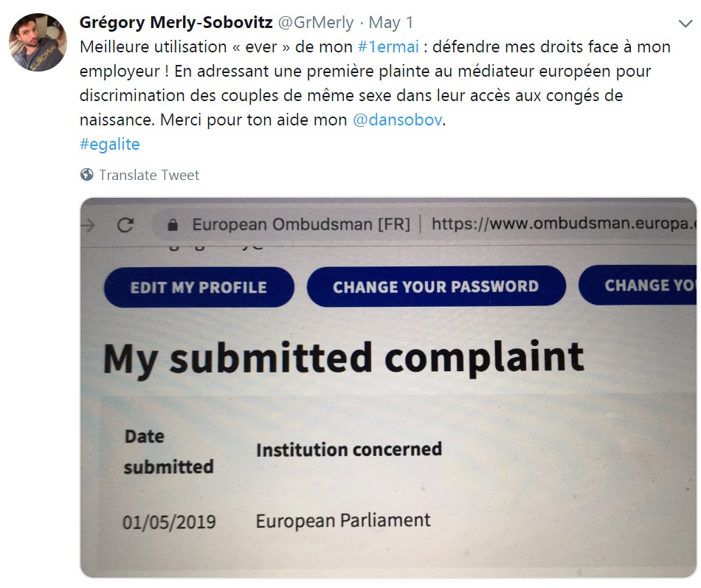This screenshot has width=701, height=588.
Task: Select the European Parliament entry
Action: (x=343, y=520)
